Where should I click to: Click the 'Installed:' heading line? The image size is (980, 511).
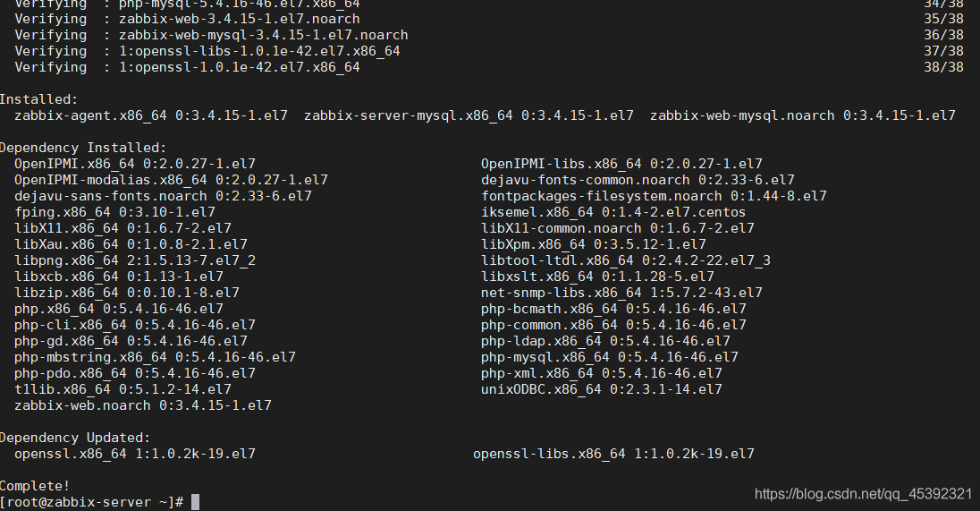click(x=39, y=99)
